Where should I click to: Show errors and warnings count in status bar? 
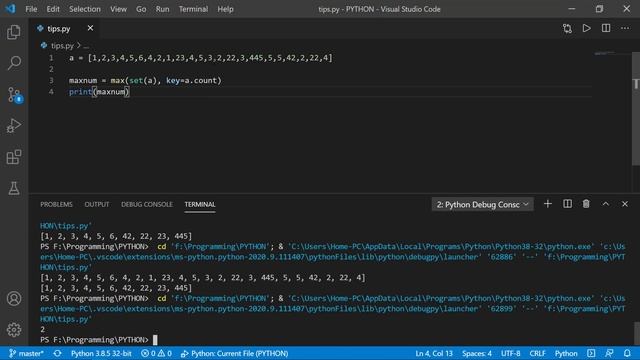(156, 353)
